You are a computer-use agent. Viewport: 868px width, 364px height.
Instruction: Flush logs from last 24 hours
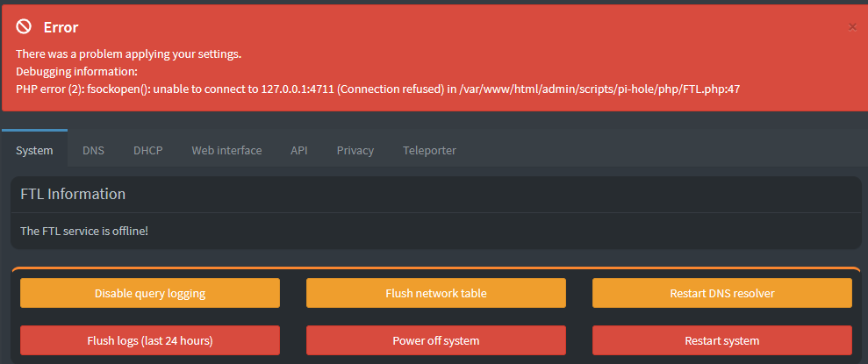tap(150, 340)
